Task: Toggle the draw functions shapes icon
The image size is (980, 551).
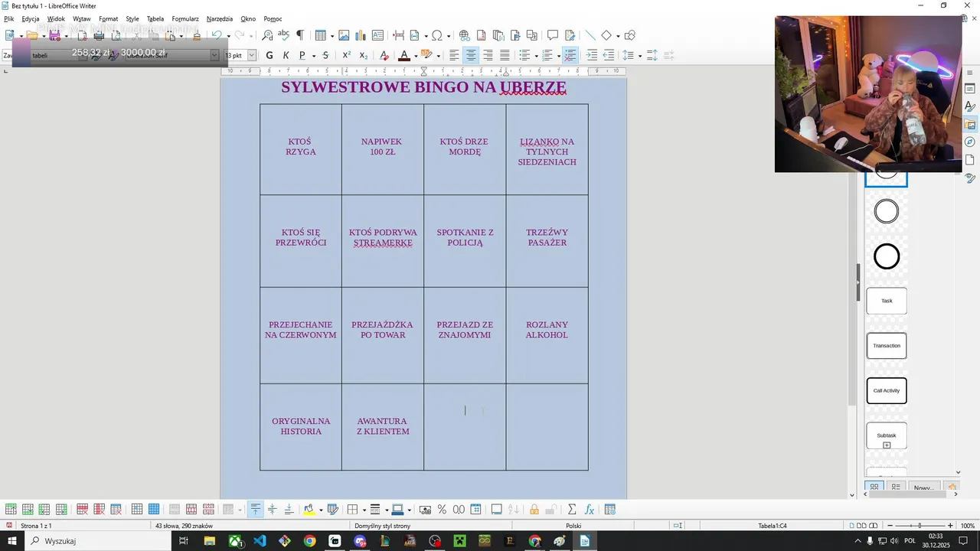Action: (630, 35)
